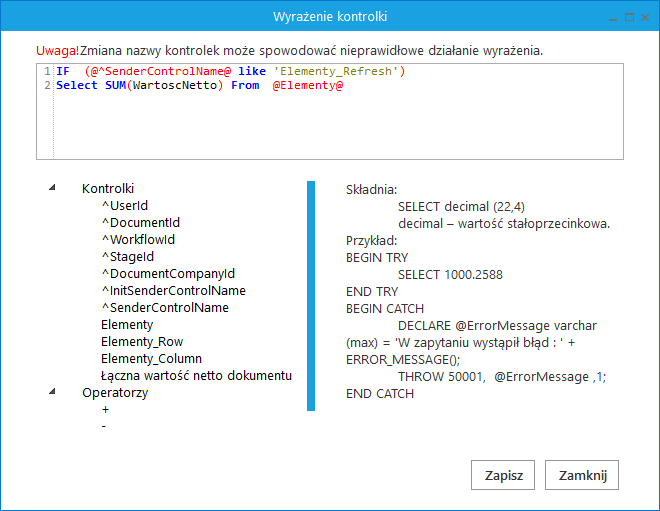This screenshot has height=511, width=660.
Task: Select ^InitSenderControlName tree item
Action: pos(173,290)
